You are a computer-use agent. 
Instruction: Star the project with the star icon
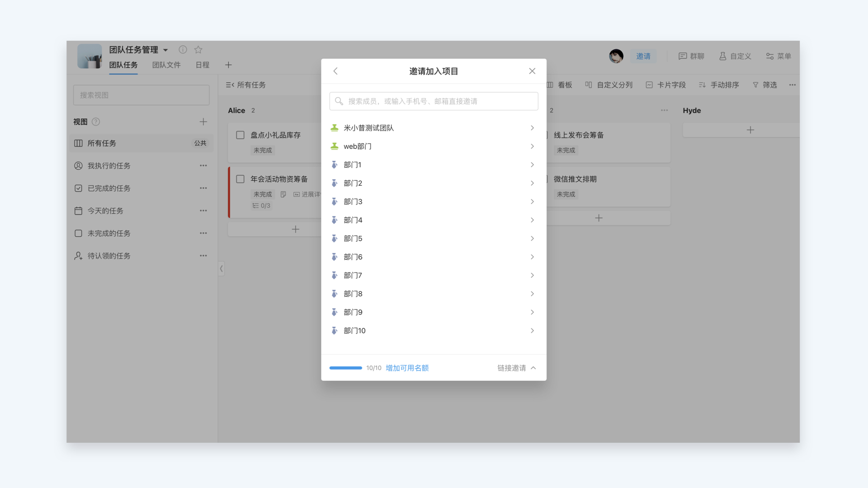198,50
